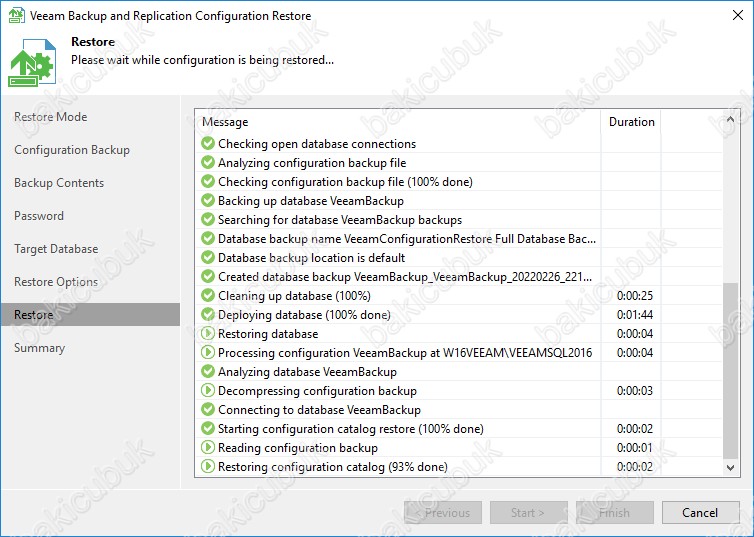Click the green check icon beside Checking open database connections
Viewport: 754px width, 537px height.
[x=208, y=143]
